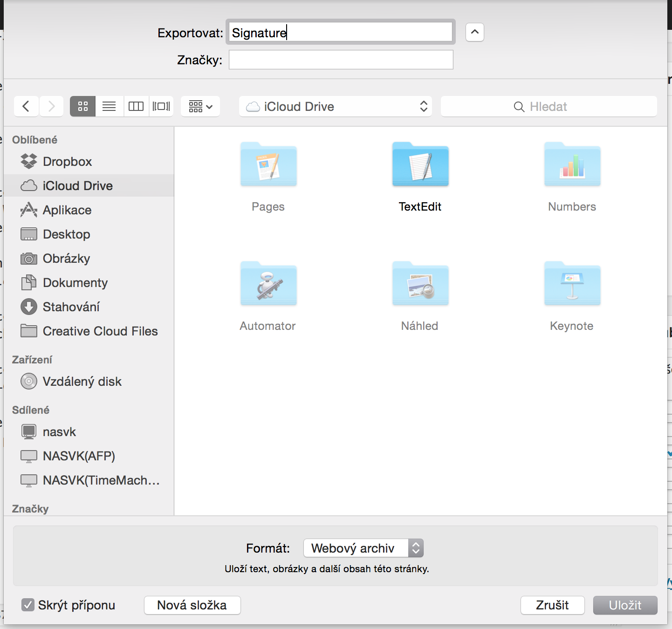
Task: Click the Sdílené section header
Action: (x=31, y=410)
